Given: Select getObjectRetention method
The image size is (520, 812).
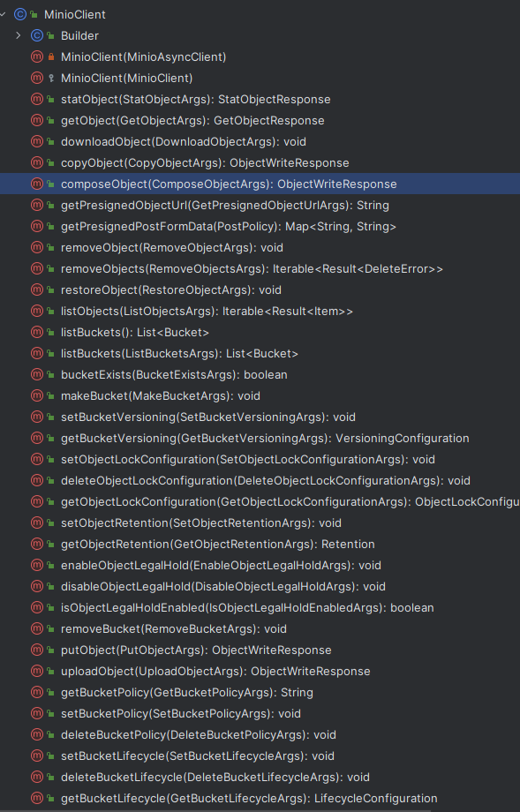Looking at the screenshot, I should [218, 545].
